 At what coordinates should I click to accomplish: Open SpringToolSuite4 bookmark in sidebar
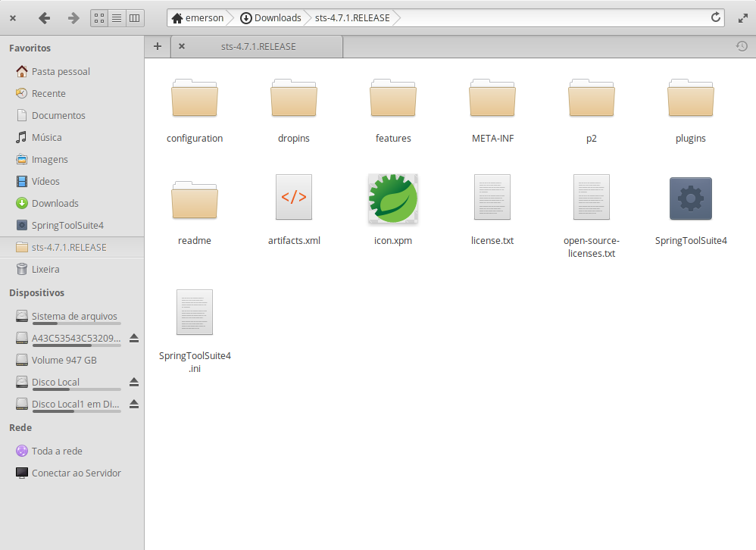pos(72,225)
